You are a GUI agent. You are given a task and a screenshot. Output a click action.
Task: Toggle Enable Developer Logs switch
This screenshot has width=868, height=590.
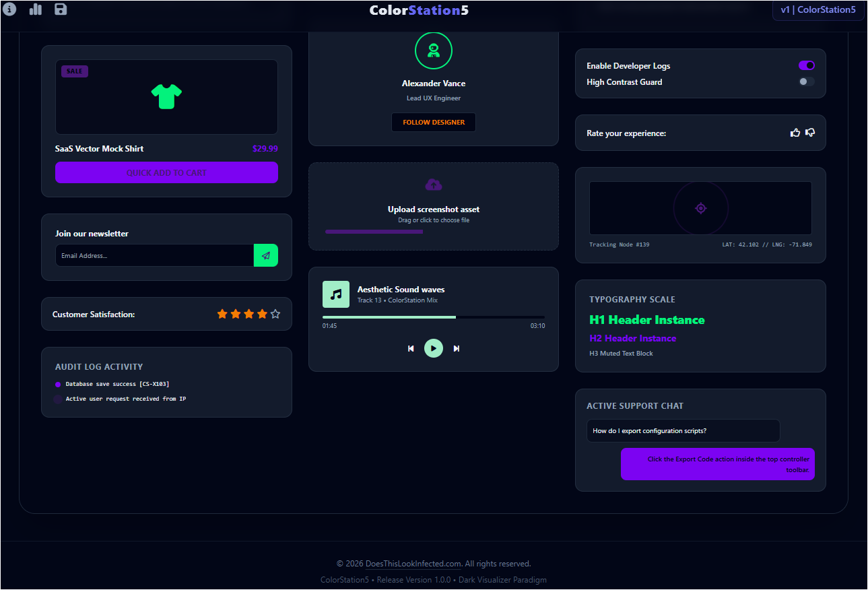807,65
